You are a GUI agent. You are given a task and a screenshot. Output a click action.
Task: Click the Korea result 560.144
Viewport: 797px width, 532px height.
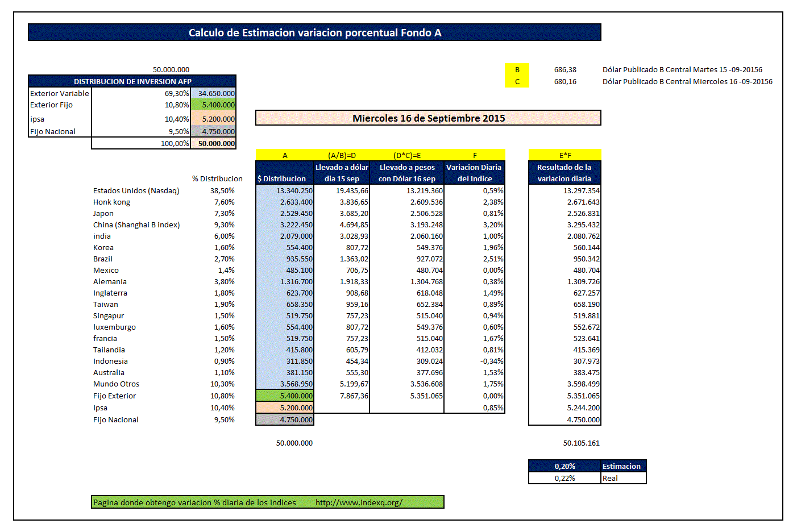click(x=586, y=248)
